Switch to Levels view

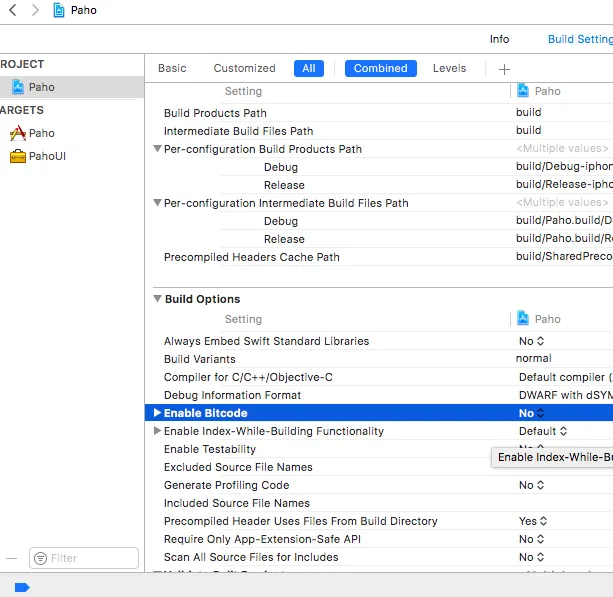[x=449, y=68]
